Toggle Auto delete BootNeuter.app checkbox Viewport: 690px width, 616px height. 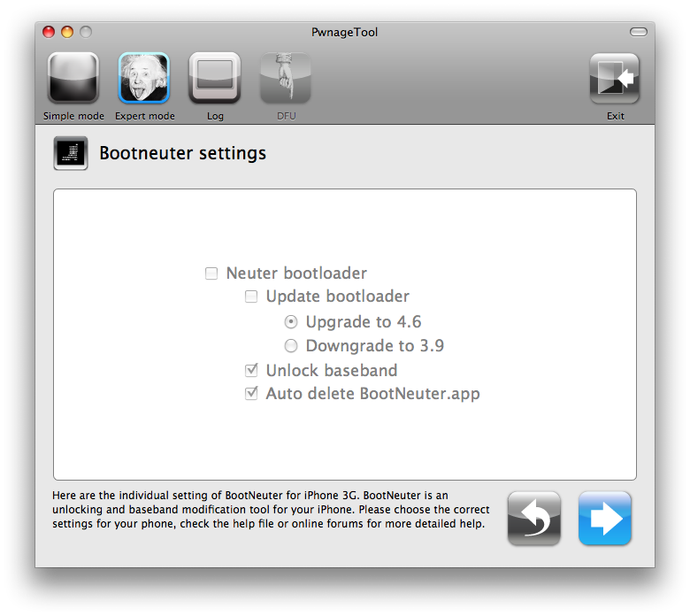pos(251,393)
